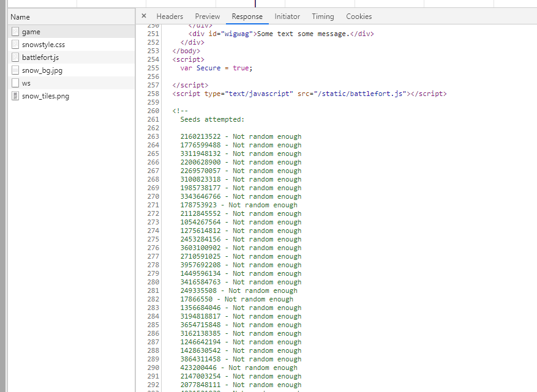Click seed 178753923 line
This screenshot has width=537, height=392.
click(239, 205)
